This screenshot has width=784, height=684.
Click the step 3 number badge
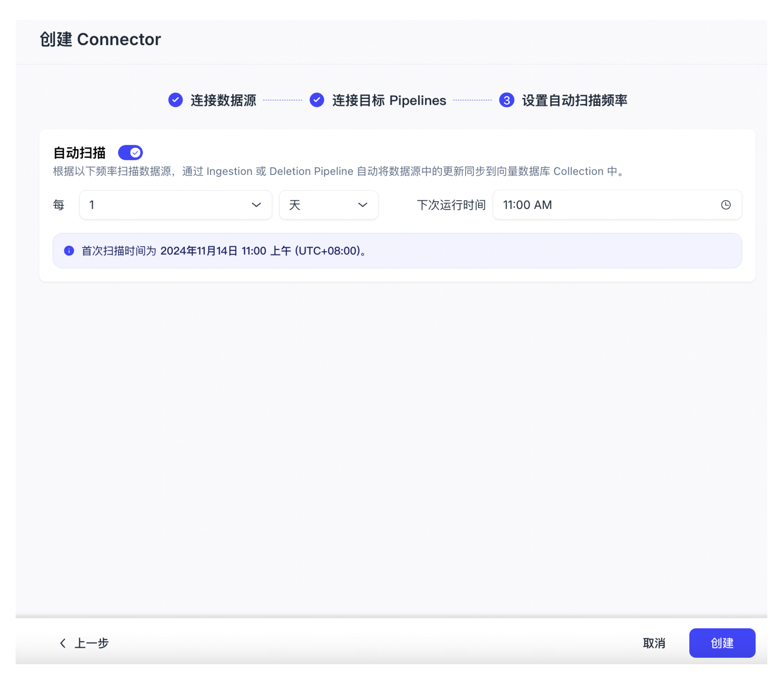[506, 100]
